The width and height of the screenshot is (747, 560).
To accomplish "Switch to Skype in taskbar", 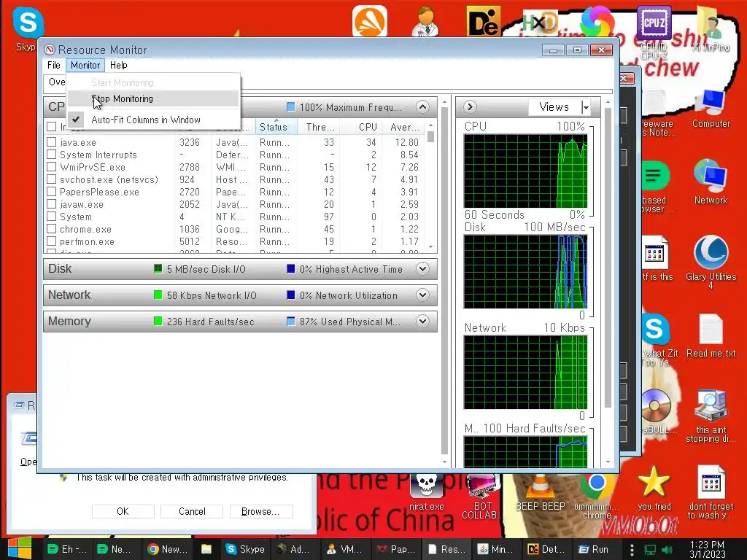I will tap(245, 549).
